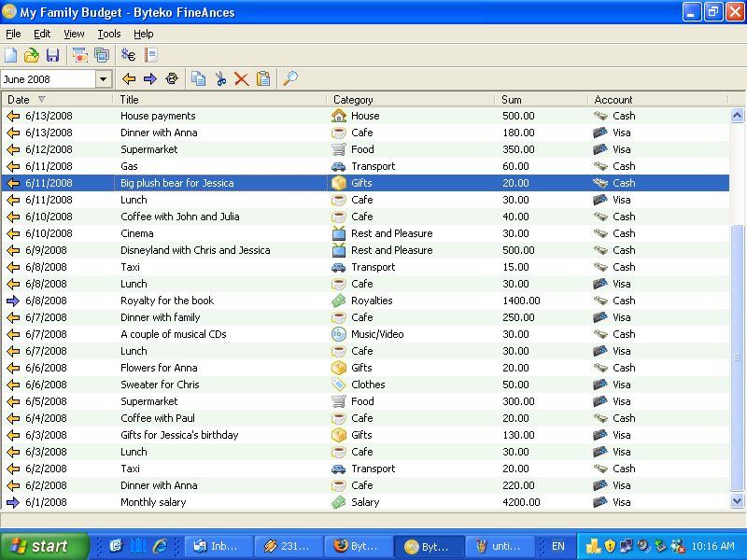Click the New file icon
The image size is (747, 560).
[11, 55]
